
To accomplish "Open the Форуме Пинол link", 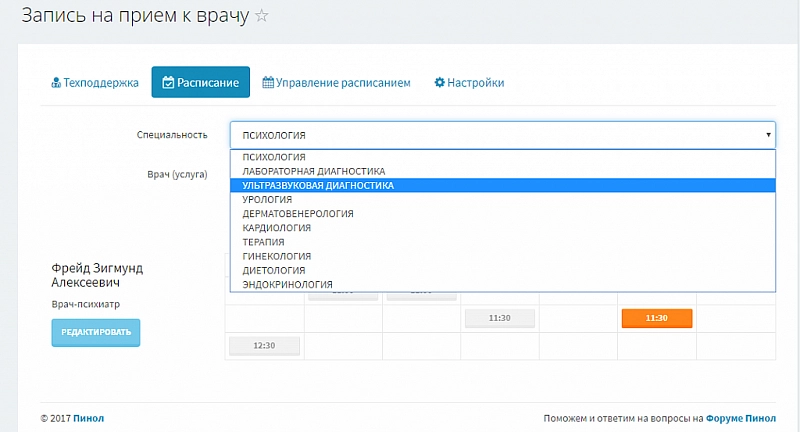I will (x=742, y=418).
